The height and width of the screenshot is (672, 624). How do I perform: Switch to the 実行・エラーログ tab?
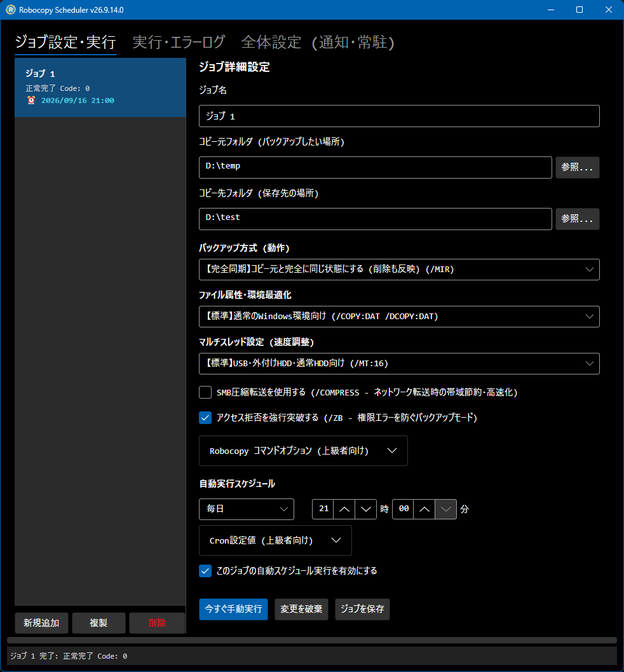(x=179, y=43)
